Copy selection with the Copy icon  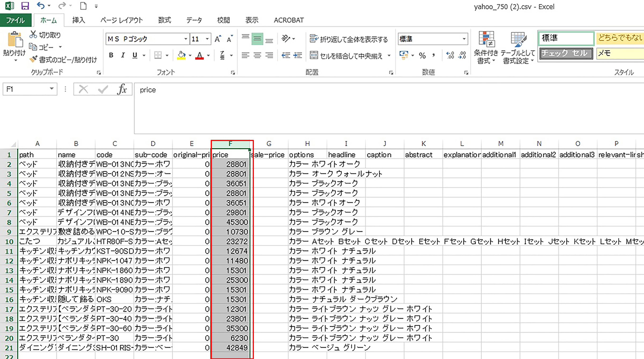coord(33,47)
